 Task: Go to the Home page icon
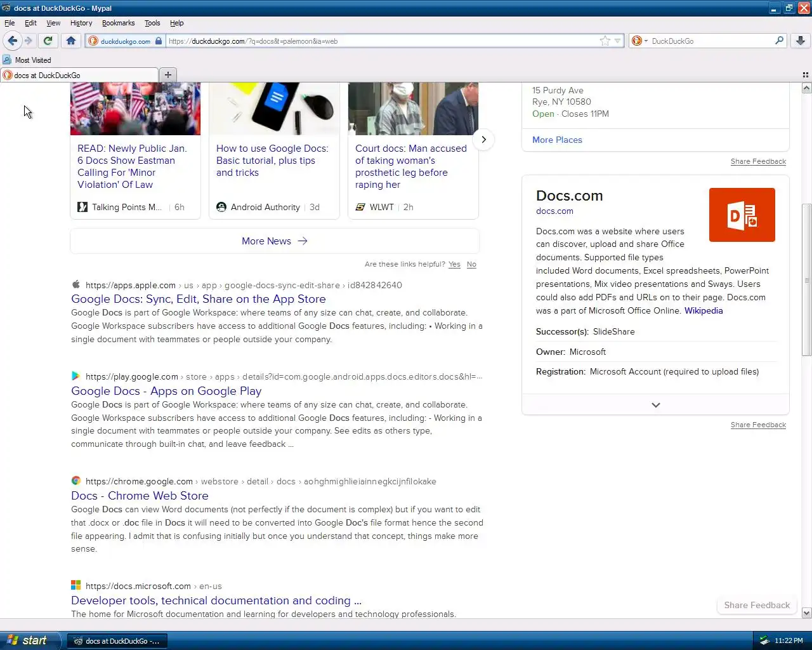point(70,41)
